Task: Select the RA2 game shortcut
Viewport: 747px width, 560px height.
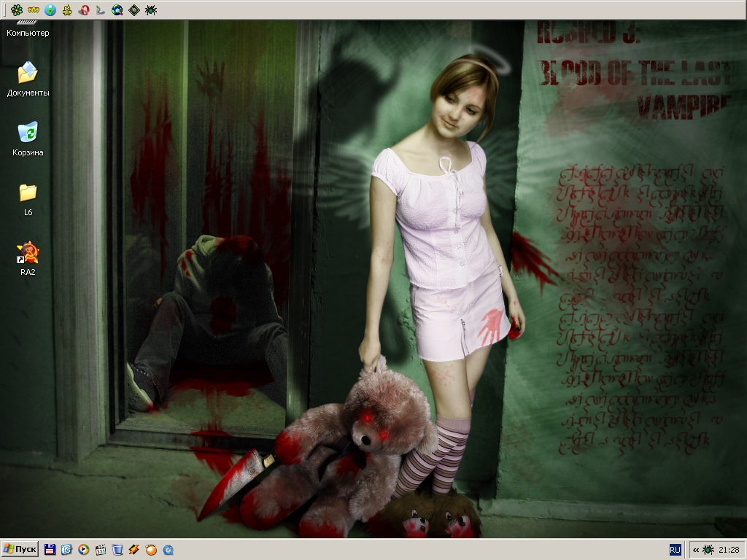Action: (28, 259)
